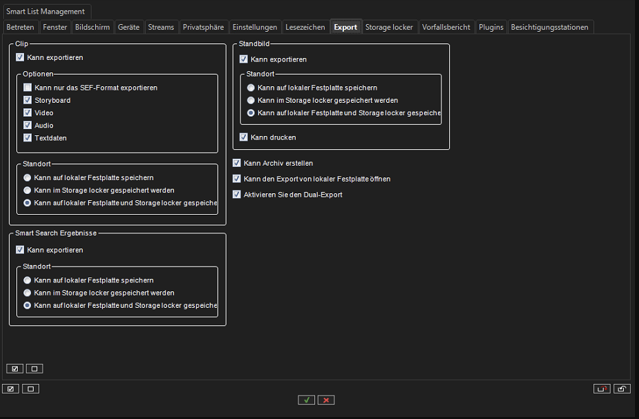Toggle Standbild 'Kann exportieren' checkbox
Image resolution: width=639 pixels, height=419 pixels.
click(x=244, y=59)
